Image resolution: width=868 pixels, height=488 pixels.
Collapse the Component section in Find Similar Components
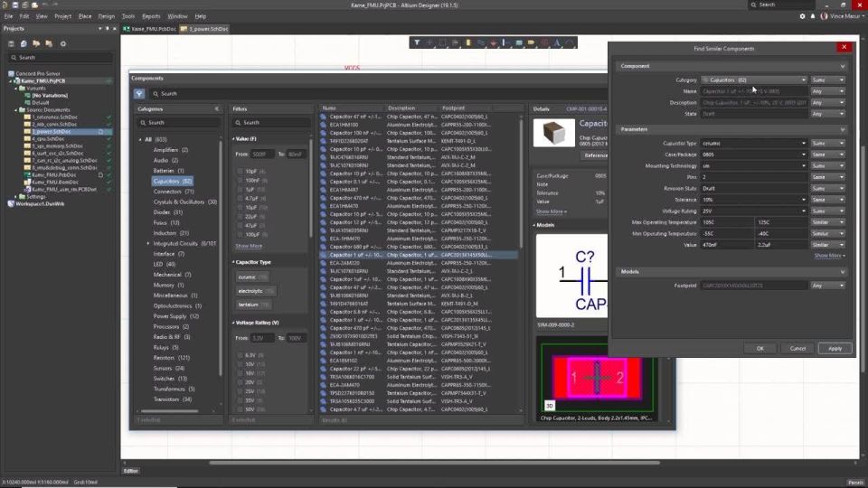pyautogui.click(x=843, y=66)
